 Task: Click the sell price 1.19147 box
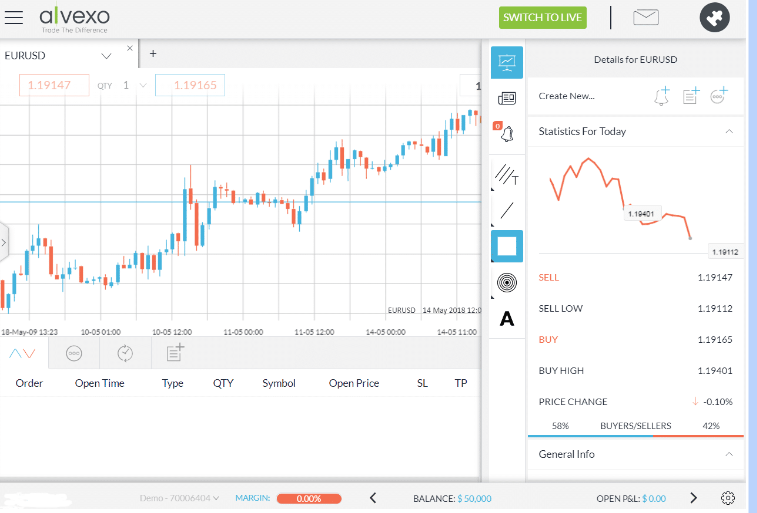tap(54, 85)
